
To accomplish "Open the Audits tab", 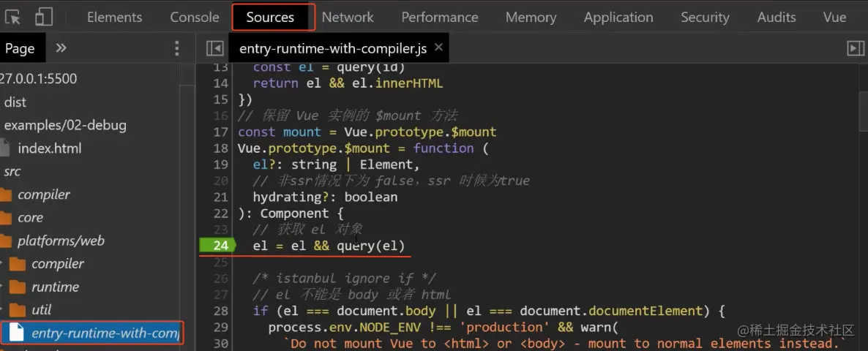I will [776, 17].
